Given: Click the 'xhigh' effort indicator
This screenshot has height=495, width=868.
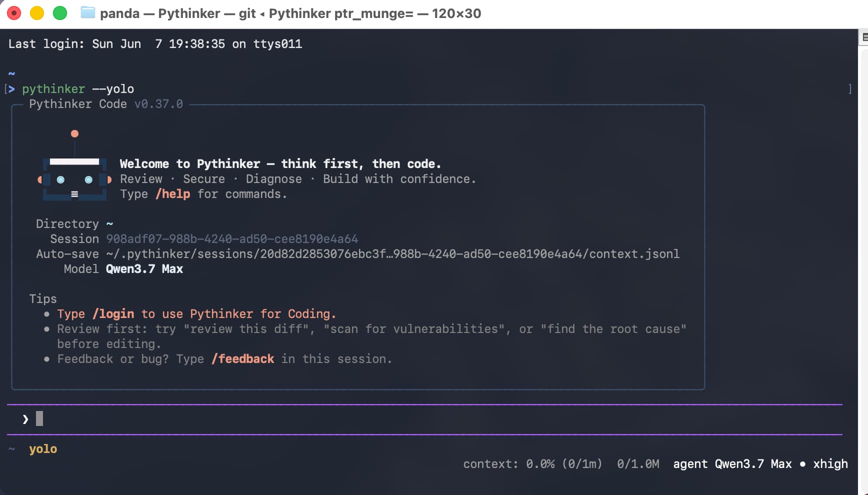Looking at the screenshot, I should click(830, 464).
